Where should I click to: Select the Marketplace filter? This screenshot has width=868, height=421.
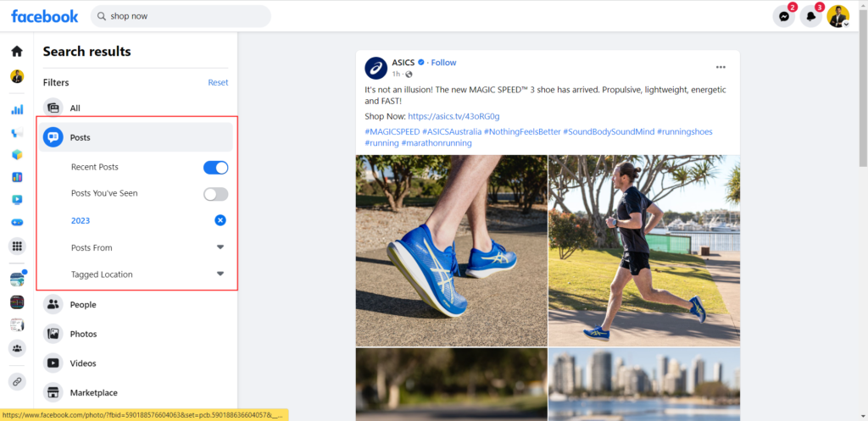point(136,393)
